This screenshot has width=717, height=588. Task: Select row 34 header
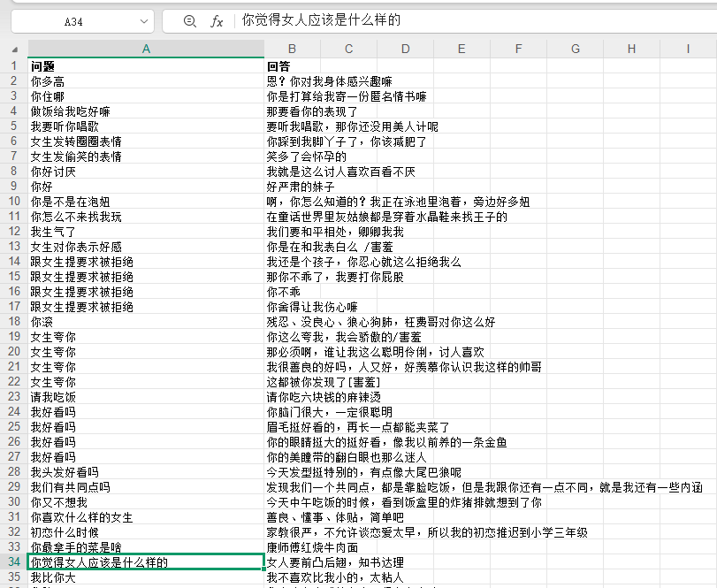pos(13,562)
